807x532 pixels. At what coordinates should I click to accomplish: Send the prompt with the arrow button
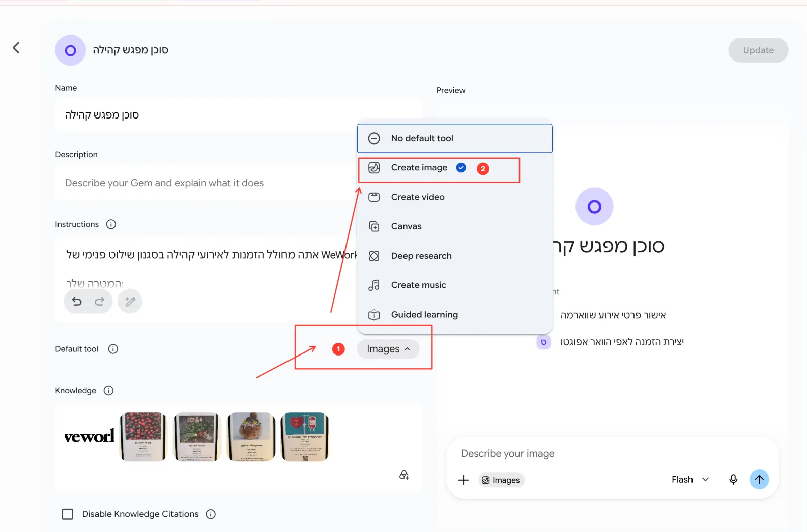click(x=759, y=480)
